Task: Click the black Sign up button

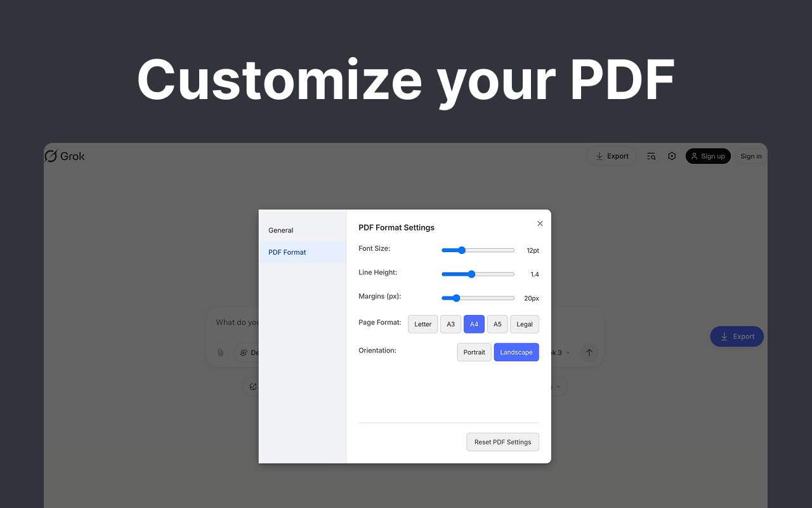Action: click(x=708, y=156)
